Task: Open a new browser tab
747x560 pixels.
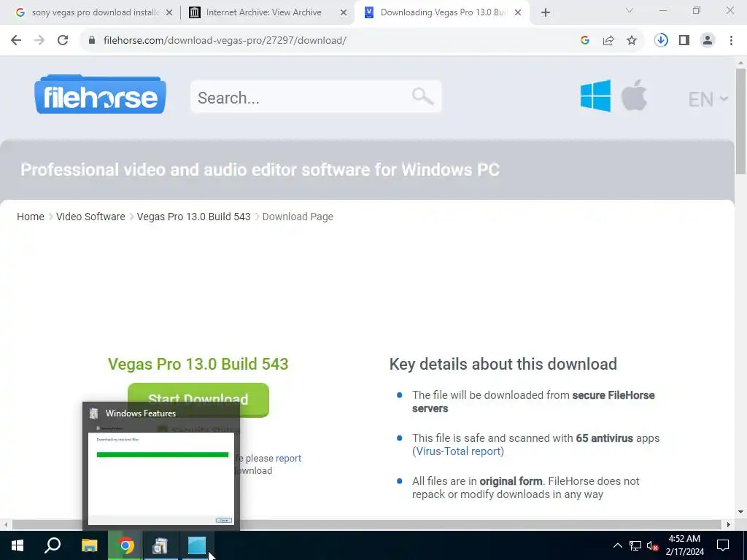Action: click(546, 12)
